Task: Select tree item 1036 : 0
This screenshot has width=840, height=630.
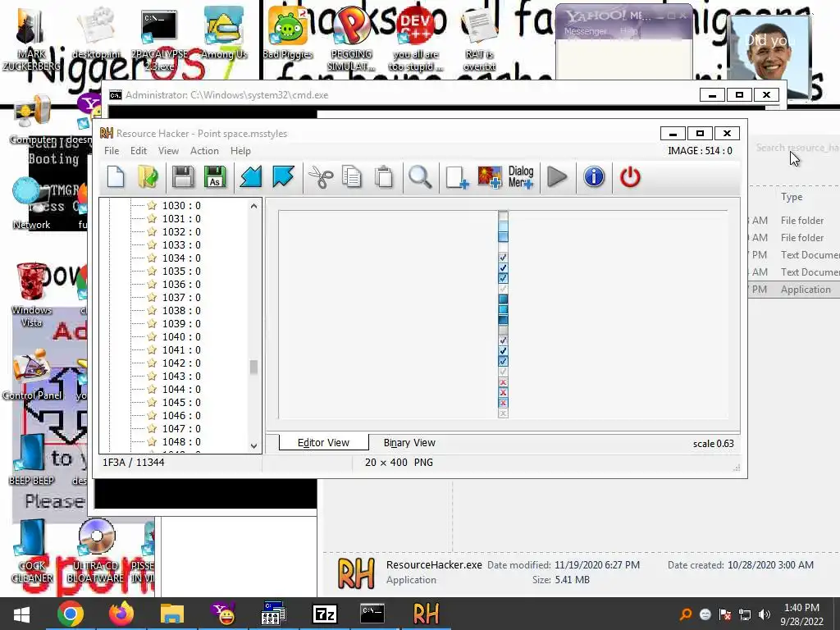Action: [181, 284]
